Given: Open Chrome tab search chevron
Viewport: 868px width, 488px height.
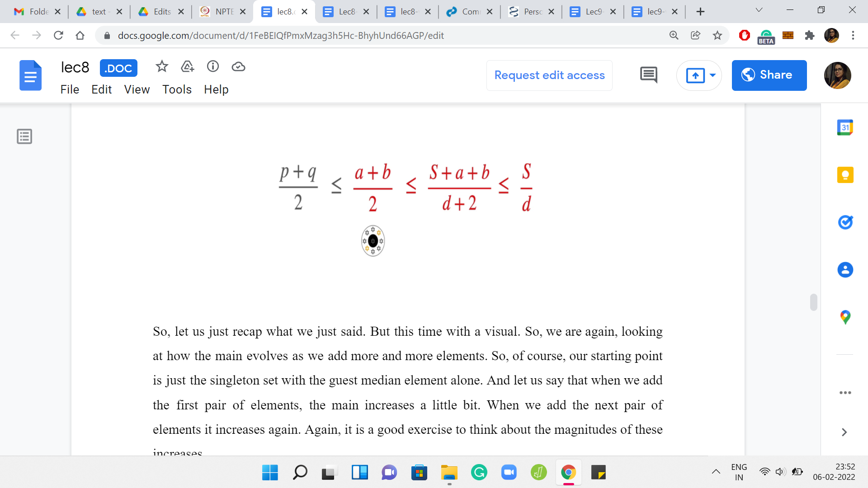Looking at the screenshot, I should point(759,10).
